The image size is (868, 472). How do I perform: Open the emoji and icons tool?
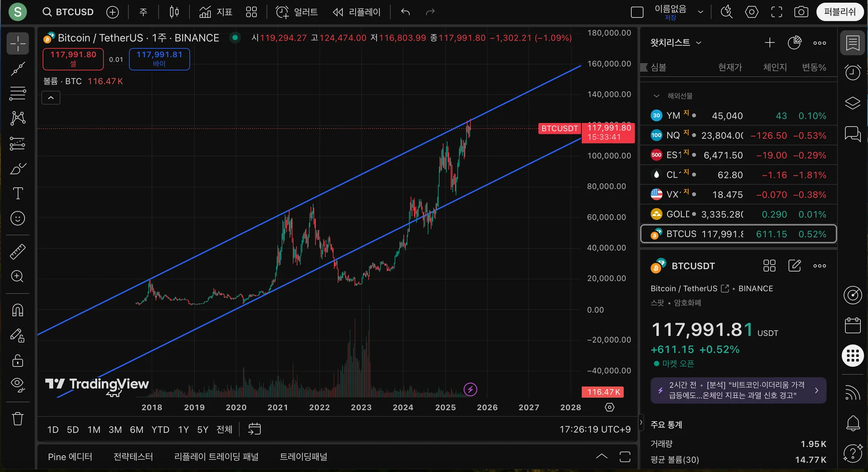click(18, 219)
